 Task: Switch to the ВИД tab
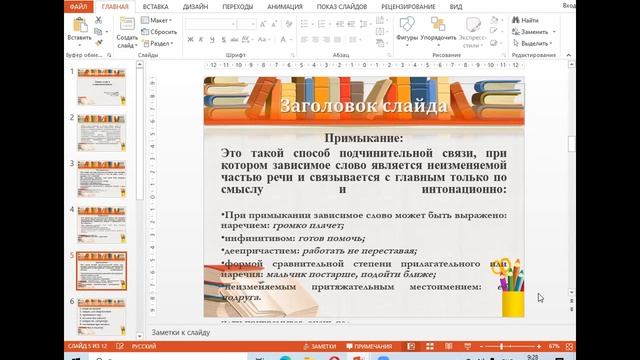pyautogui.click(x=456, y=7)
